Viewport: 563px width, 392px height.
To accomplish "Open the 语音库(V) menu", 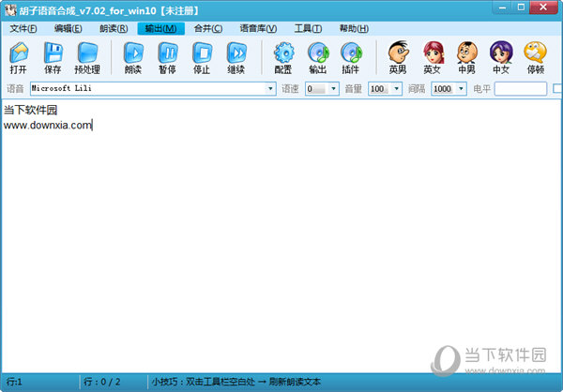I will tap(258, 29).
